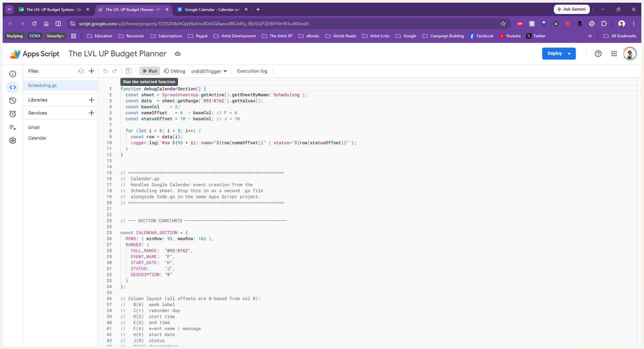
Task: Click code line number 25
Action: click(109, 233)
